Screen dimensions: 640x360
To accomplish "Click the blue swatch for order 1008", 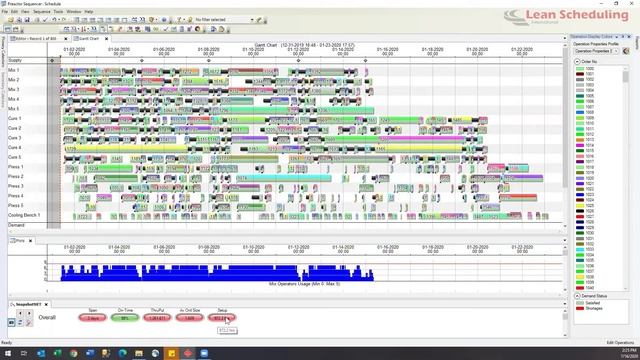I will click(580, 112).
